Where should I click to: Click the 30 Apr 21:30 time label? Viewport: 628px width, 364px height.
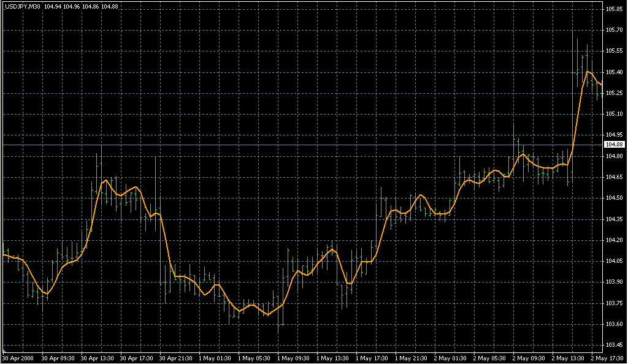click(x=177, y=357)
